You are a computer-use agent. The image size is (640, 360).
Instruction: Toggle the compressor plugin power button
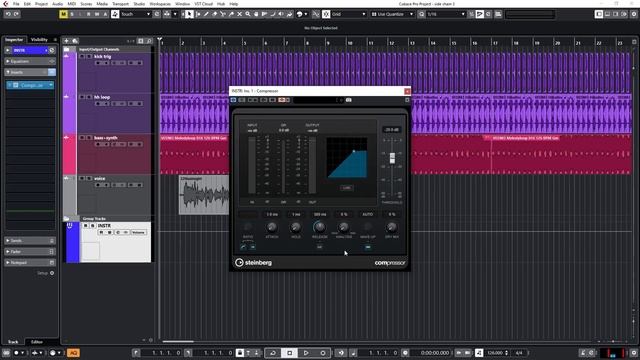click(x=233, y=100)
